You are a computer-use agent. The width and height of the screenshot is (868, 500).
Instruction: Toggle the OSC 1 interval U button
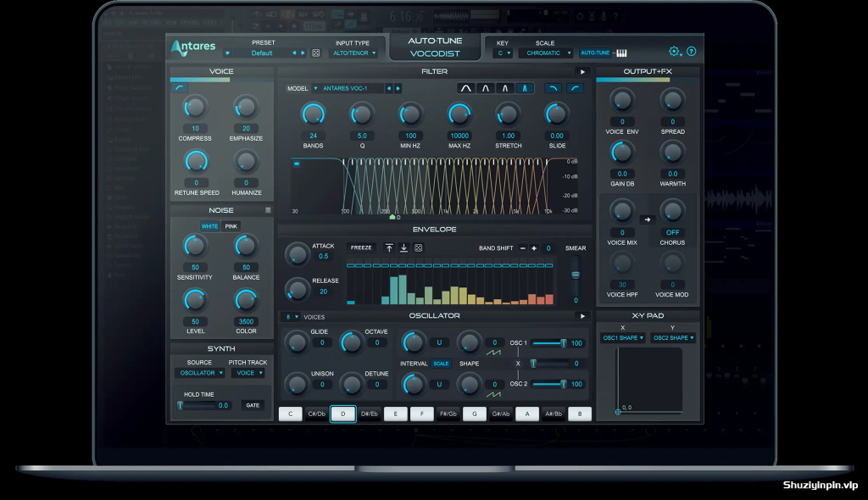tap(440, 342)
